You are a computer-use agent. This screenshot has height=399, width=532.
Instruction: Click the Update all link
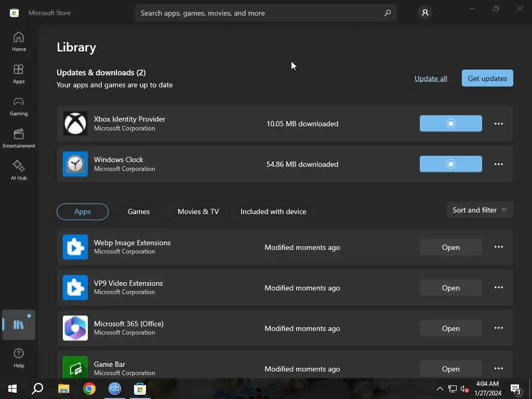(x=431, y=78)
